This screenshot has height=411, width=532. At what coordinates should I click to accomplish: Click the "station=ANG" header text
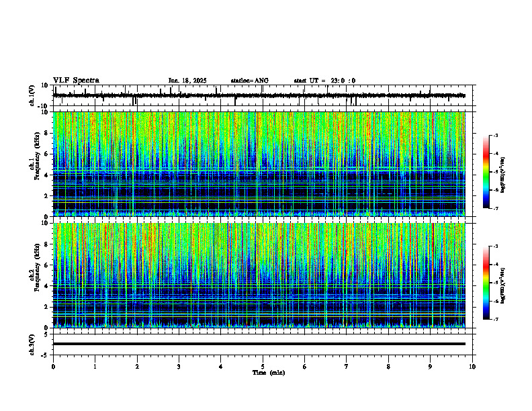(250, 81)
